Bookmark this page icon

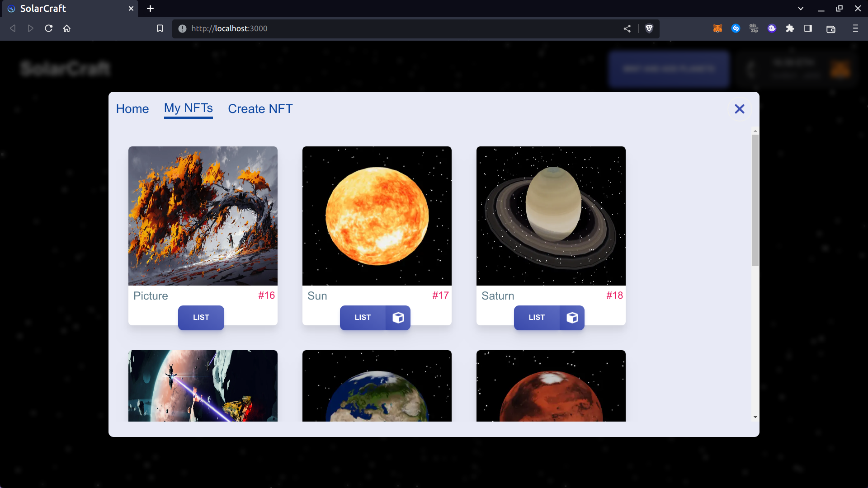pyautogui.click(x=160, y=28)
